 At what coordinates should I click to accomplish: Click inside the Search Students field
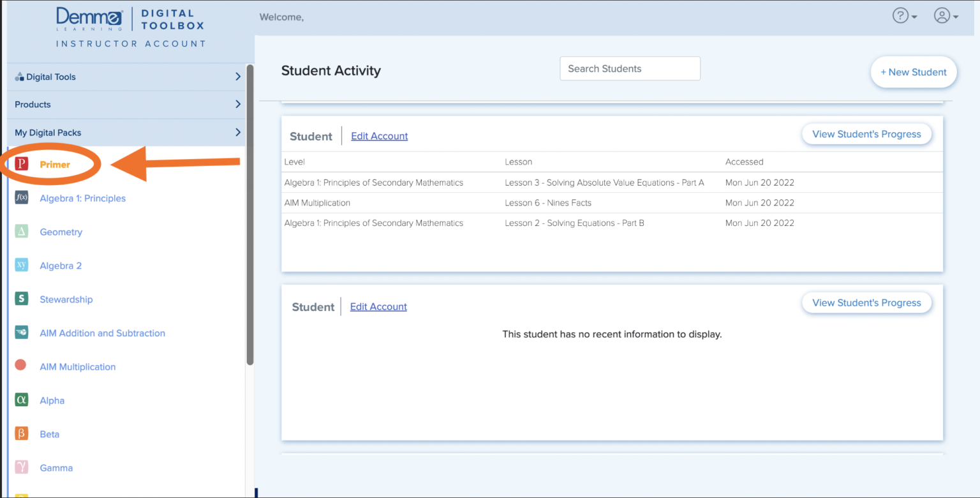point(630,68)
